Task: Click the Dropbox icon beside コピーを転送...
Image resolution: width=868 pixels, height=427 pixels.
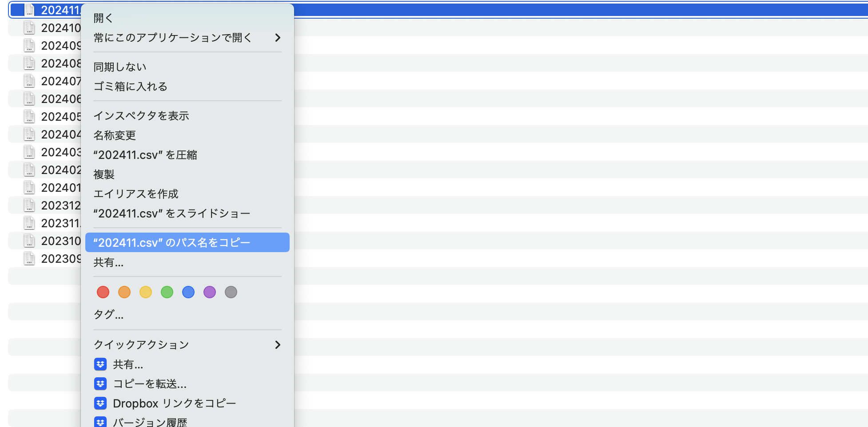Action: (x=100, y=384)
